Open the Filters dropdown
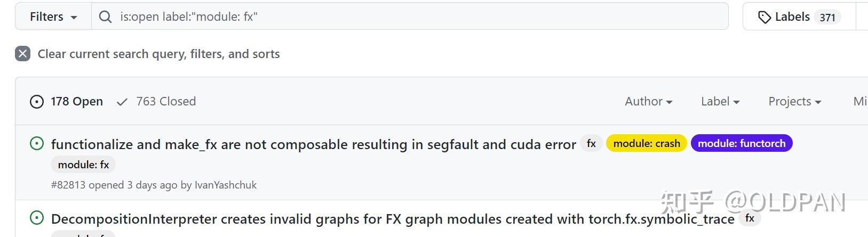The image size is (868, 237). (x=53, y=17)
